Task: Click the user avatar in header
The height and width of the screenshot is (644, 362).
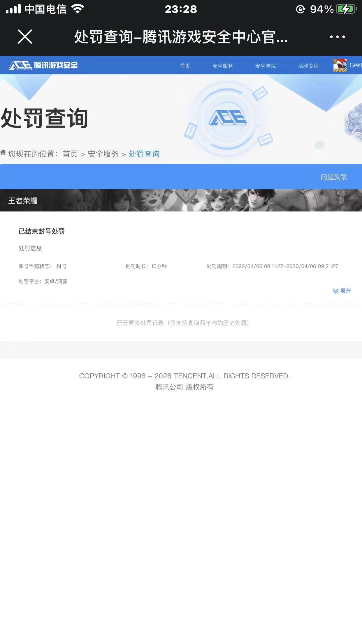Action: coord(340,65)
